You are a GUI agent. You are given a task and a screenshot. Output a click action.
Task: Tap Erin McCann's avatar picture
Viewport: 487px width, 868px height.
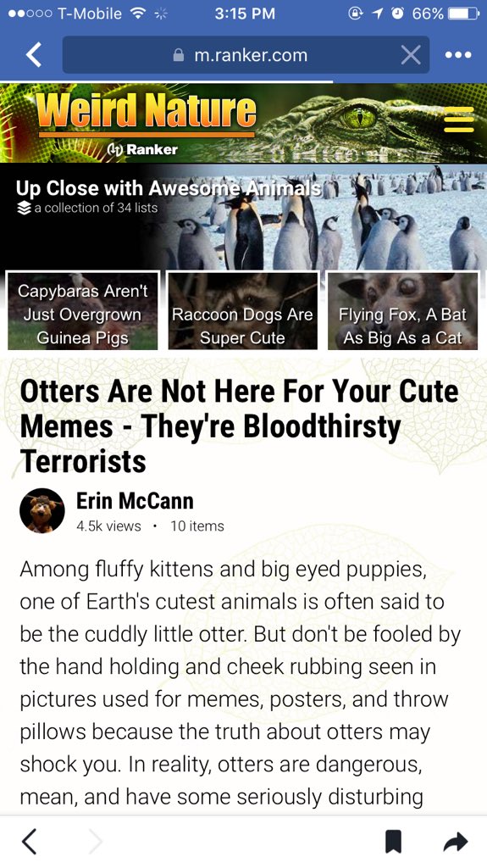pos(42,510)
